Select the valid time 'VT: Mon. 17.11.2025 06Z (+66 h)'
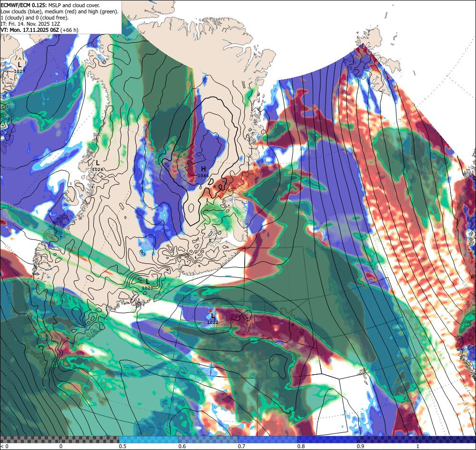The height and width of the screenshot is (450, 476). point(40,30)
